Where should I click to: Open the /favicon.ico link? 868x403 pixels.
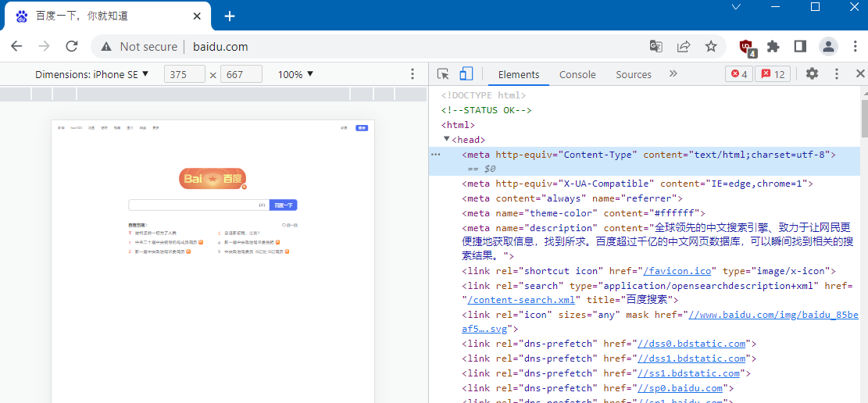point(677,271)
